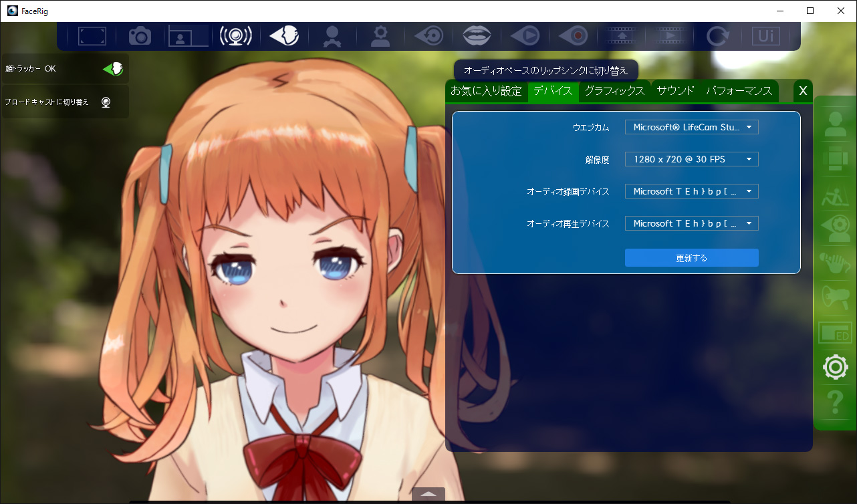Click the filmstrip upload icon in toolbar
Image resolution: width=857 pixels, height=504 pixels.
pos(621,36)
